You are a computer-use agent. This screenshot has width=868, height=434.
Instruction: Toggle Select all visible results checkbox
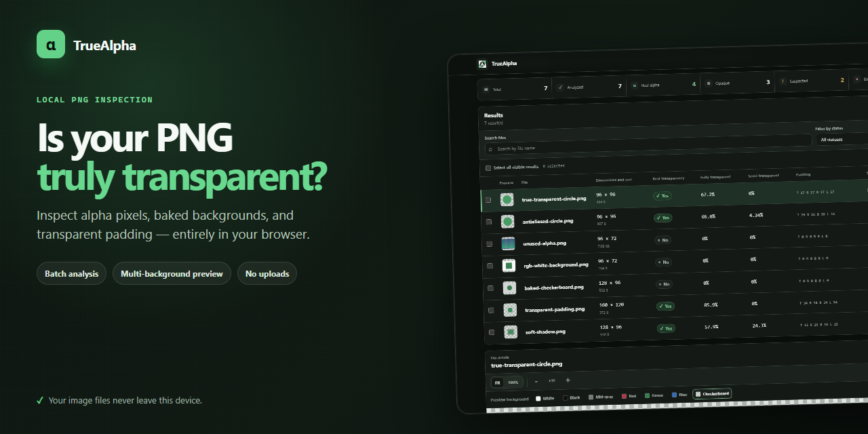488,167
